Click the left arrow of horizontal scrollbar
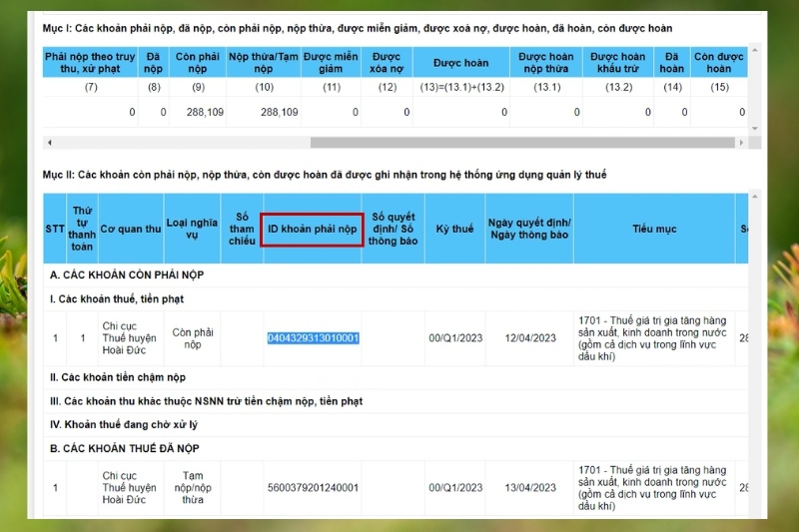Viewport: 799px width, 532px height. click(x=49, y=143)
